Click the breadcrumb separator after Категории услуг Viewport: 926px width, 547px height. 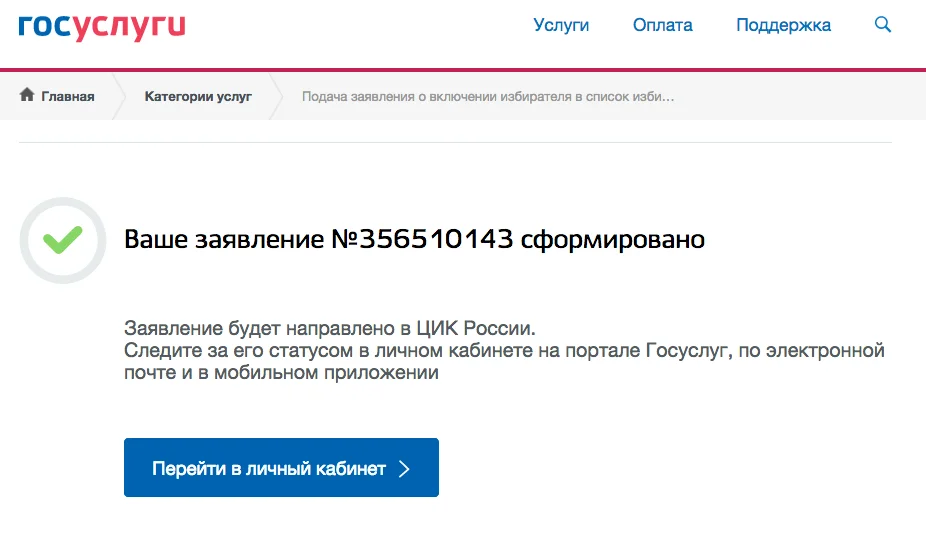point(278,97)
